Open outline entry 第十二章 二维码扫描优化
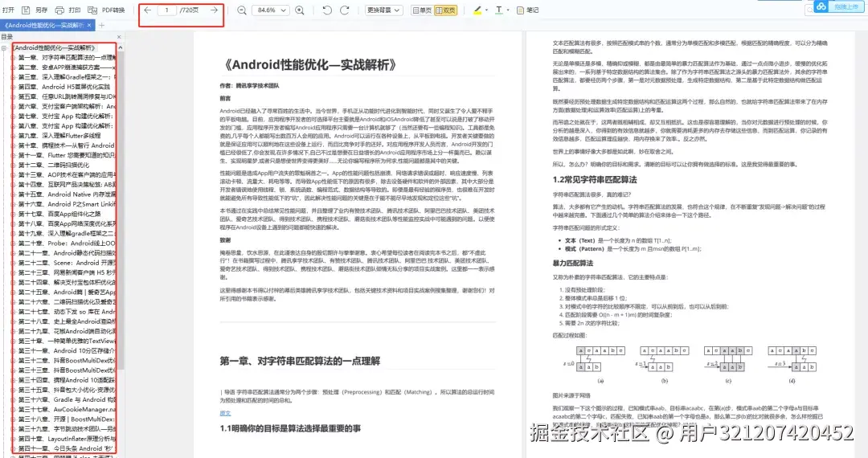Screen dimensions: 868x458 coord(54,165)
